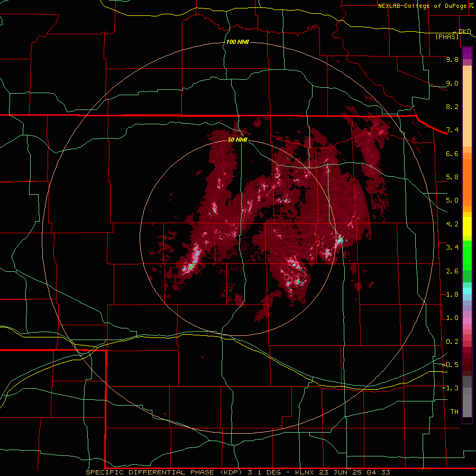
Task: Click the 100 NMI range ring label
Action: [237, 42]
